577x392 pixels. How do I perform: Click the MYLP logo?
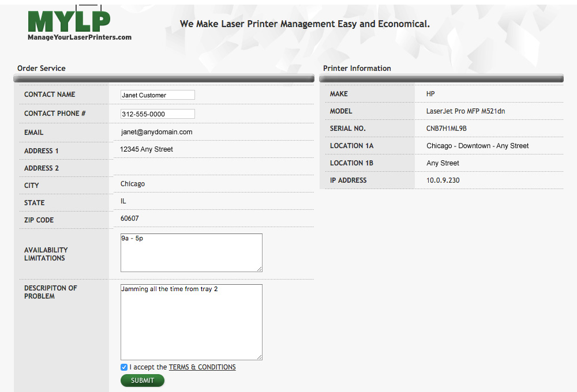click(68, 20)
